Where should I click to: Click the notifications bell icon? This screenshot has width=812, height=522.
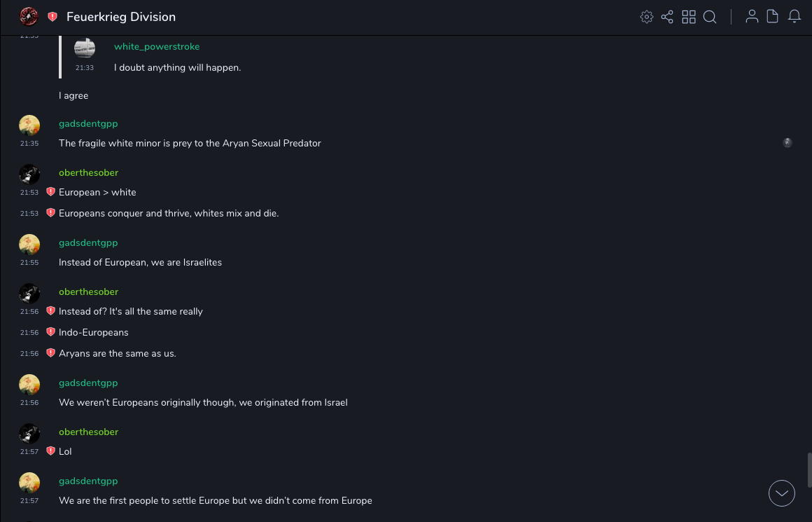click(x=794, y=17)
